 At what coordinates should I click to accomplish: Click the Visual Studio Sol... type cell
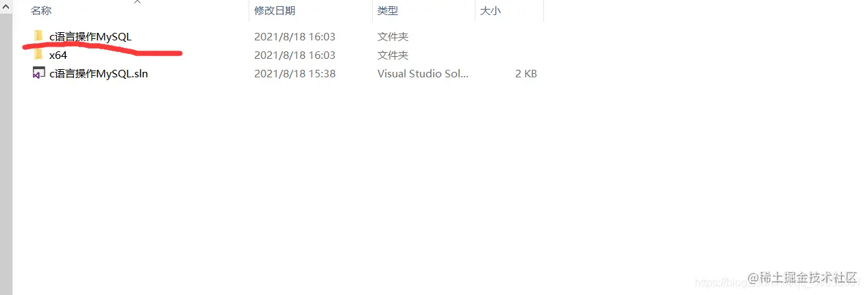[x=423, y=73]
